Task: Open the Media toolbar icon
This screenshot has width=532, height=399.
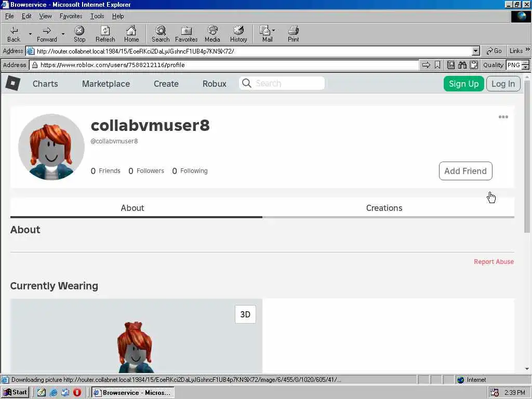Action: [212, 34]
